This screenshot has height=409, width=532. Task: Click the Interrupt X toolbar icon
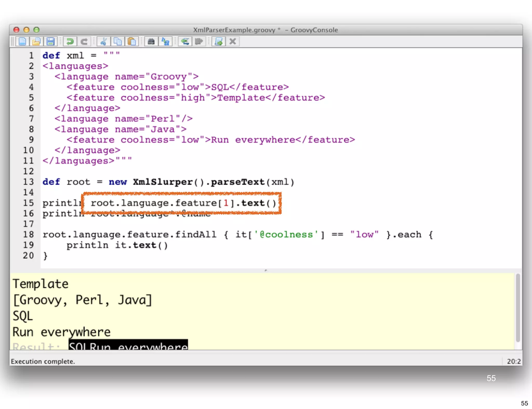pyautogui.click(x=233, y=42)
